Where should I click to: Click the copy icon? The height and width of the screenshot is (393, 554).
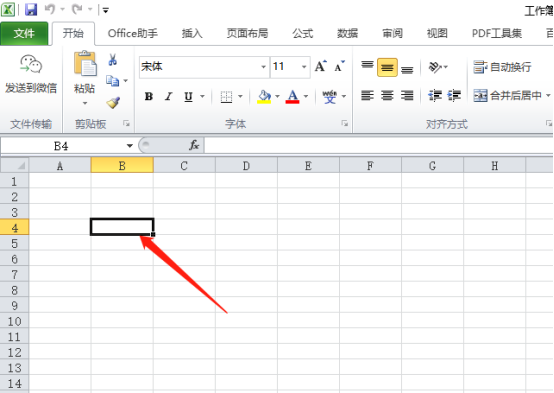[113, 81]
